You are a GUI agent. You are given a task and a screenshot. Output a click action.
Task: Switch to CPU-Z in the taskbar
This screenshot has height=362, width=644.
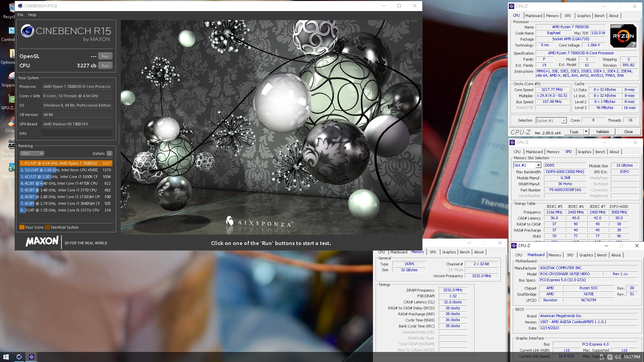(x=32, y=357)
